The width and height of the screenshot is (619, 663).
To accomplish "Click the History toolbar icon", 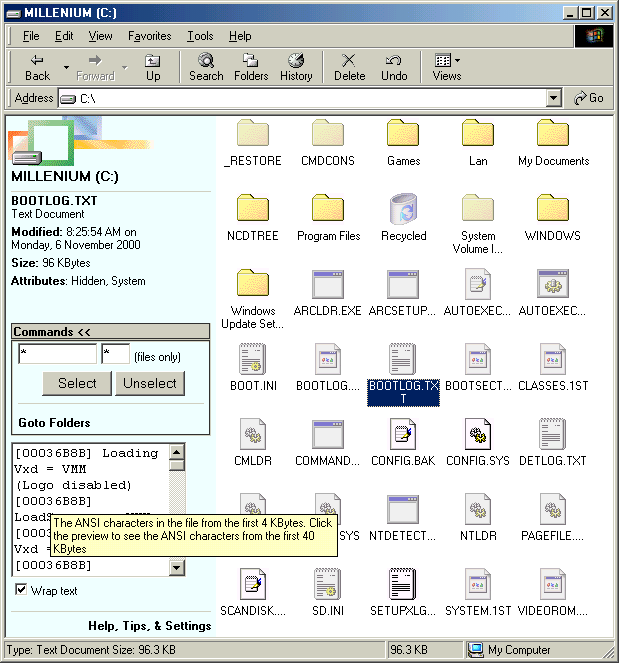I will coord(296,67).
